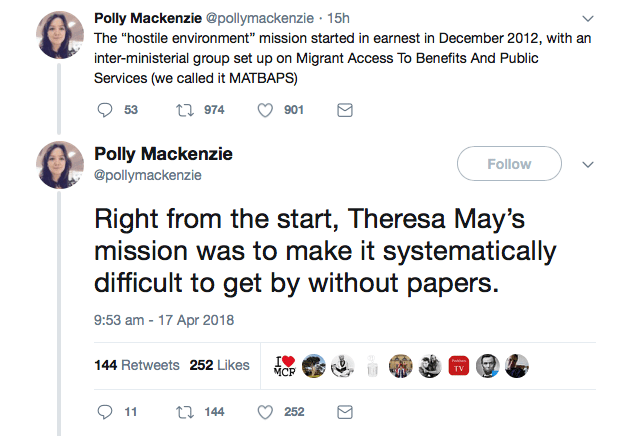
Task: Click the I love MCR liker avatar
Action: [x=286, y=365]
